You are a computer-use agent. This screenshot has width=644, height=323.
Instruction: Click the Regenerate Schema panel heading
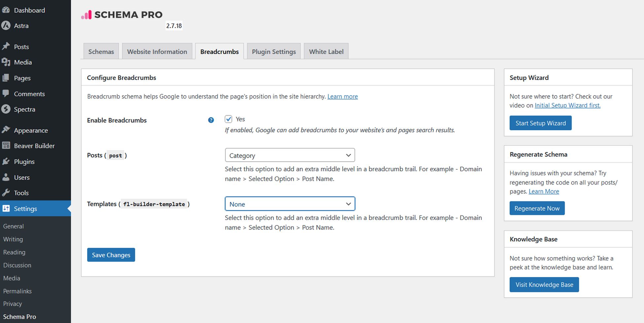pyautogui.click(x=538, y=154)
